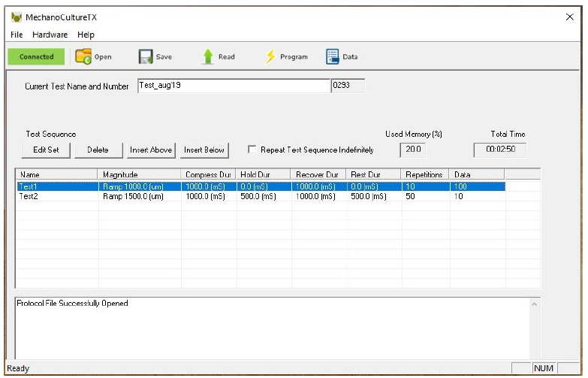Click the log panel scrollbar up arrow
The width and height of the screenshot is (588, 378).
click(534, 304)
